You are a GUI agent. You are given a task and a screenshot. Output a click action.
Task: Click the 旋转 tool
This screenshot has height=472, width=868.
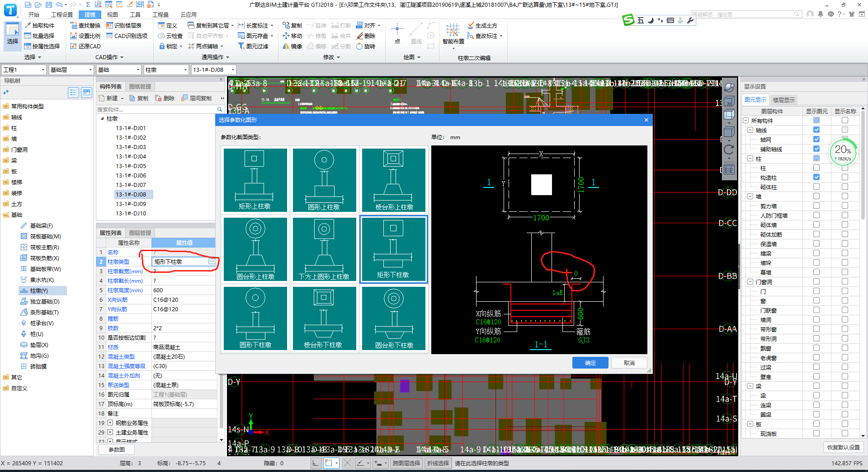point(366,46)
